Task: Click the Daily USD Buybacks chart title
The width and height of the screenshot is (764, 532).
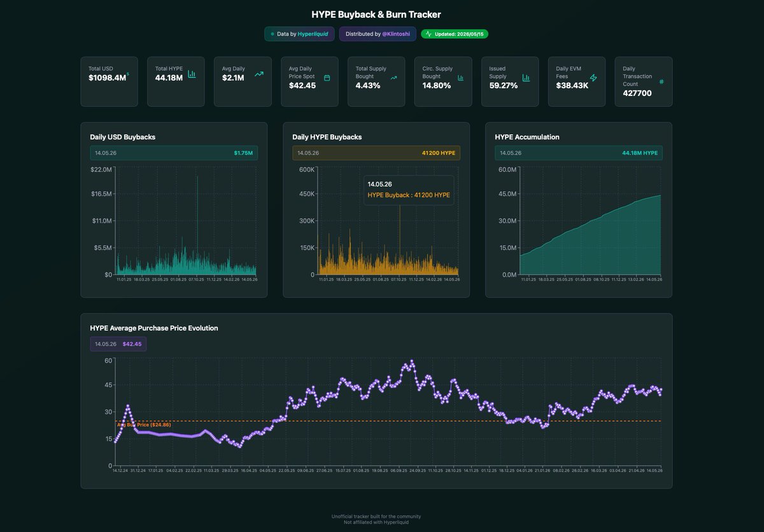Action: pyautogui.click(x=123, y=137)
